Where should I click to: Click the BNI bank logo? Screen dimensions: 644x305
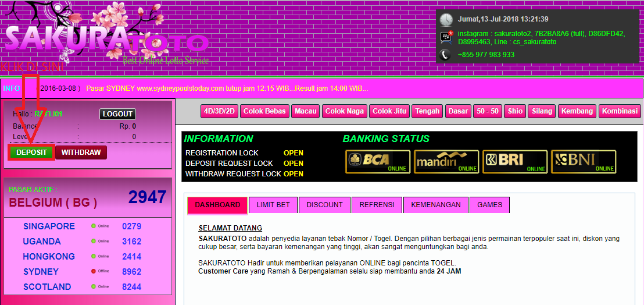(x=584, y=162)
